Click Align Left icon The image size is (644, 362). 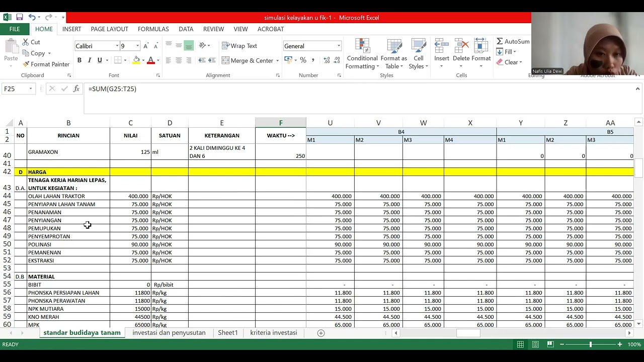[169, 60]
